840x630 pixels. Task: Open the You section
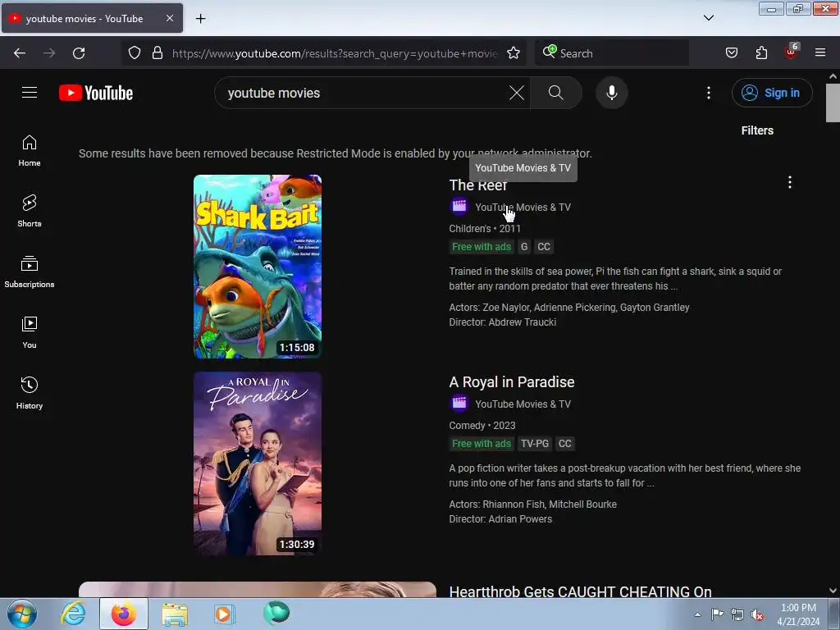pyautogui.click(x=30, y=333)
